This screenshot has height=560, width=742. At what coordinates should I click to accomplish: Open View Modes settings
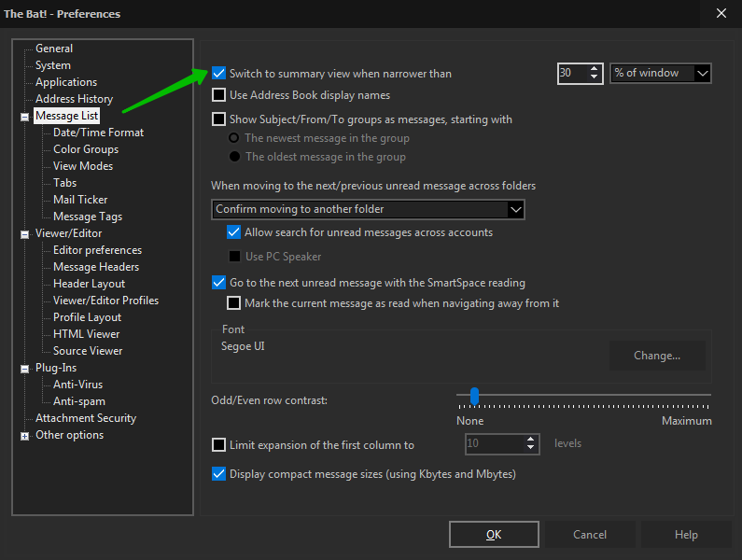click(x=83, y=166)
